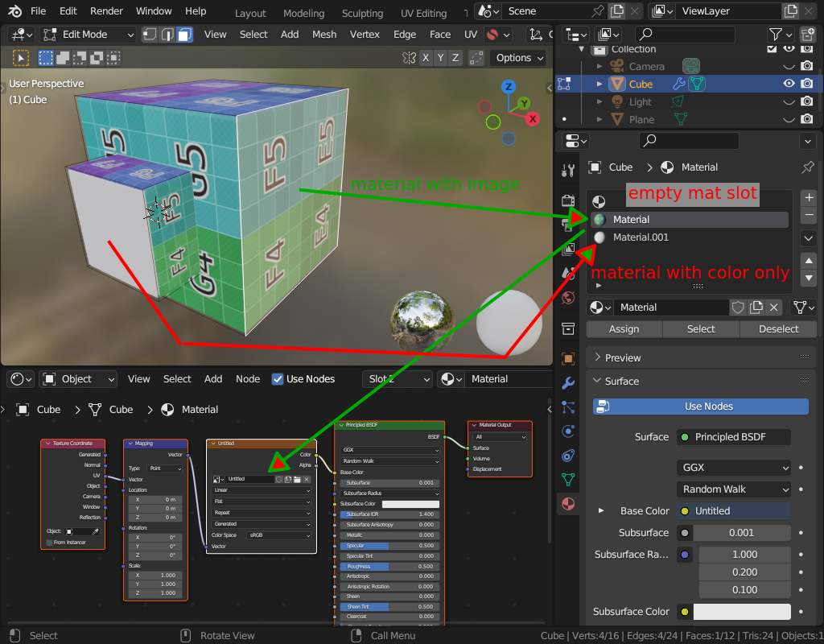Open the Random Walk subsurface dropdown
The image size is (824, 644).
[734, 489]
